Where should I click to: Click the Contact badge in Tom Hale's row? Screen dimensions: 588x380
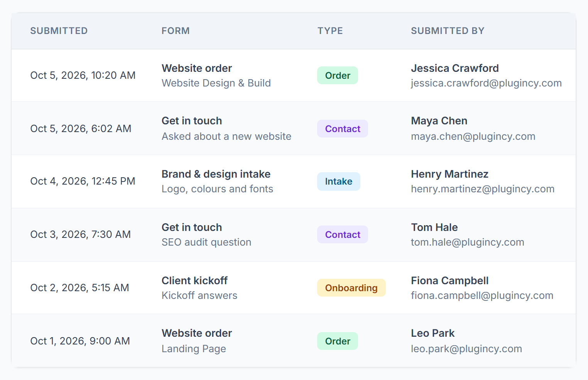tap(343, 234)
